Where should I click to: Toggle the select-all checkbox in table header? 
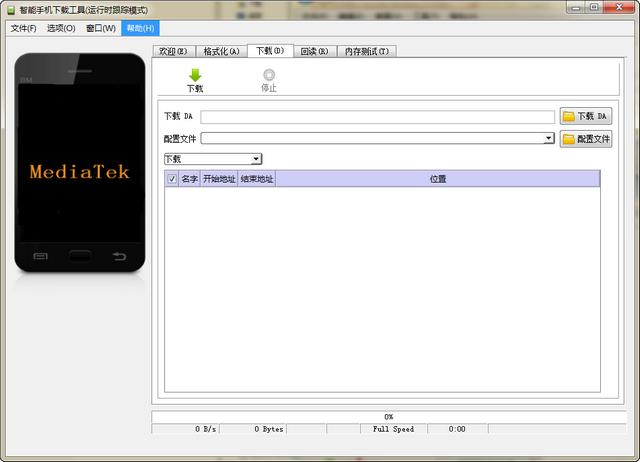(x=172, y=179)
